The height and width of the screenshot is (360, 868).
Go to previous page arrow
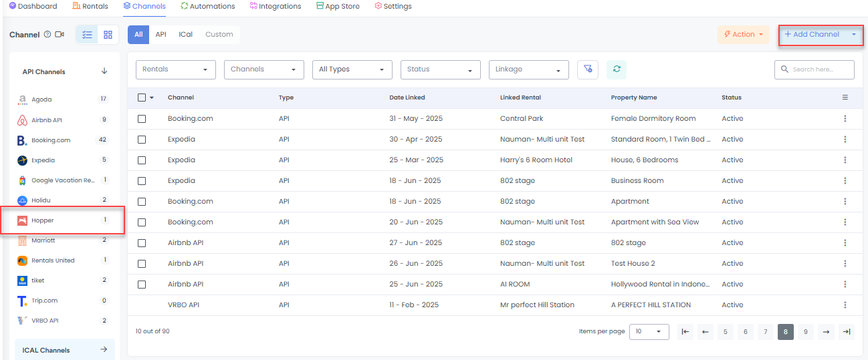(x=706, y=332)
